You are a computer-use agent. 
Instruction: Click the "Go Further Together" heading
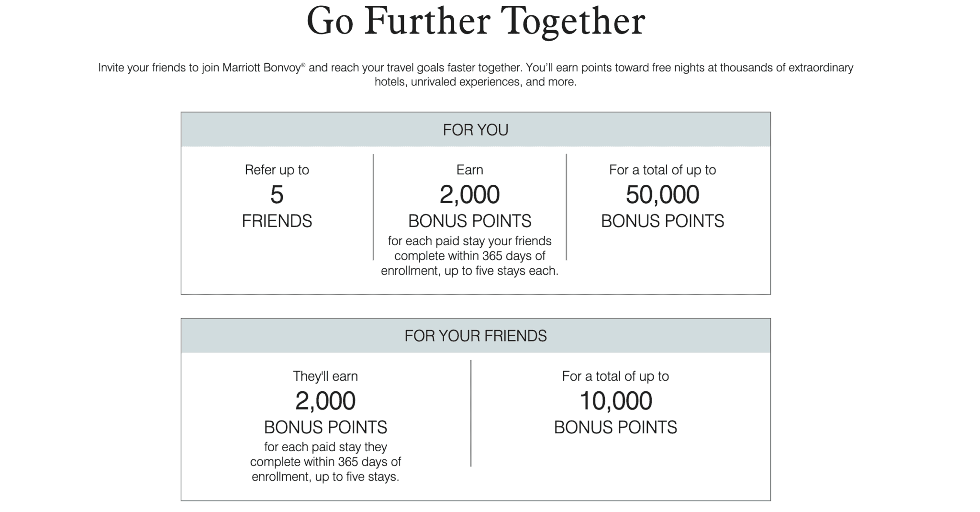476,22
